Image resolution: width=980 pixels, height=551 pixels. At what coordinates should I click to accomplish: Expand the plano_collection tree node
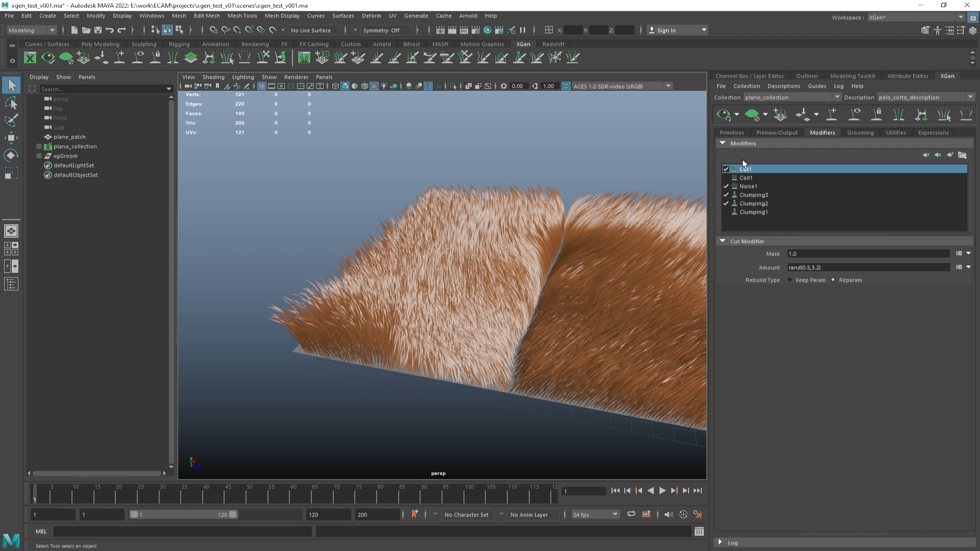pyautogui.click(x=39, y=146)
